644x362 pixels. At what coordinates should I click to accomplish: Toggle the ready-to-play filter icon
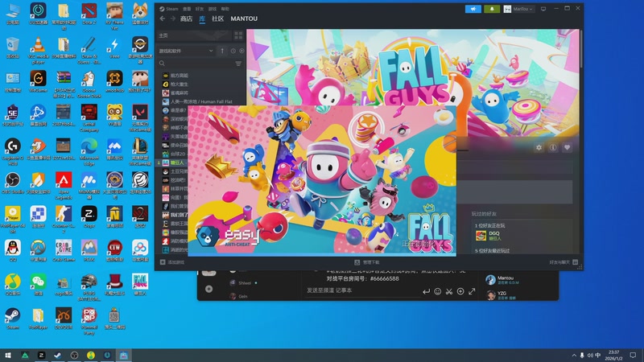(242, 51)
